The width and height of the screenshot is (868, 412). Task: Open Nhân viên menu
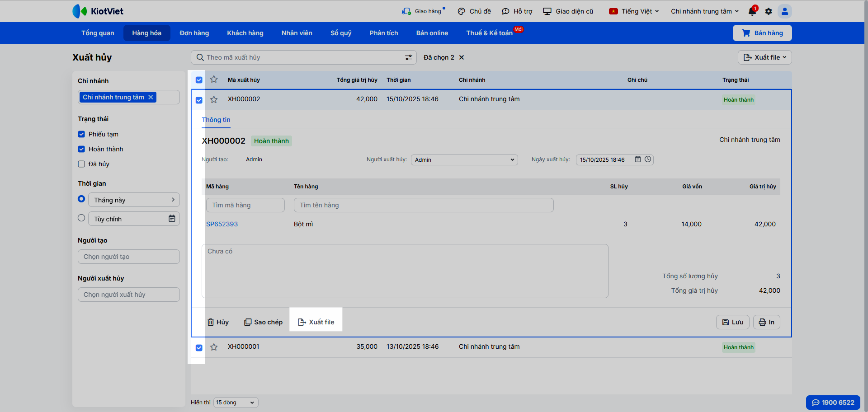(297, 33)
